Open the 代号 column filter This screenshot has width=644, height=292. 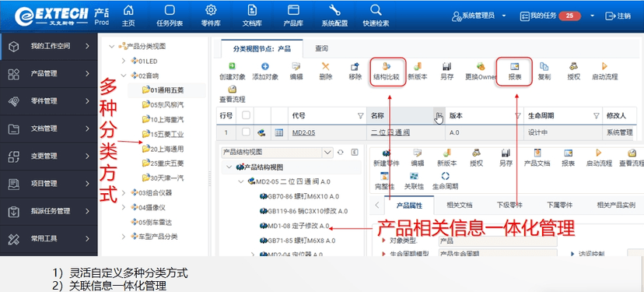pos(360,116)
